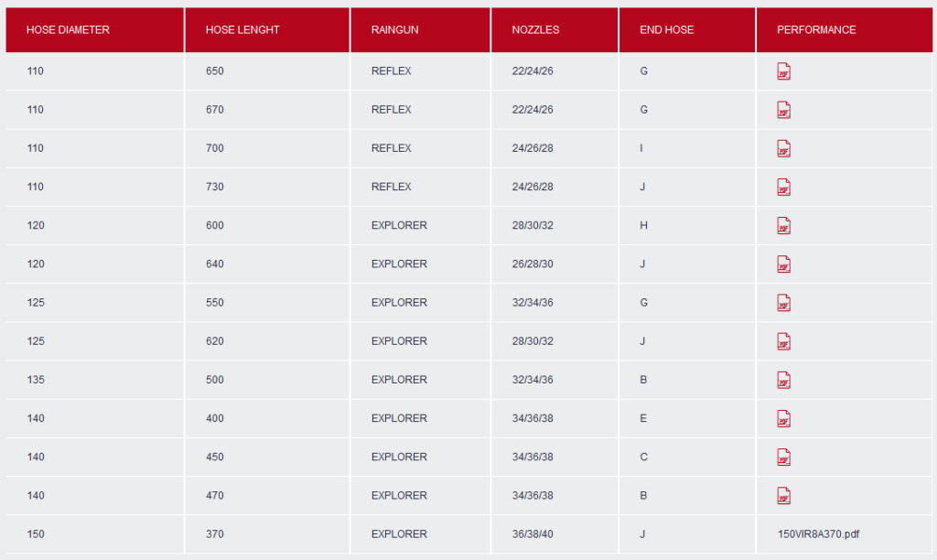The image size is (937, 560).
Task: Open PDF icon for hose length 450
Action: pos(783,458)
